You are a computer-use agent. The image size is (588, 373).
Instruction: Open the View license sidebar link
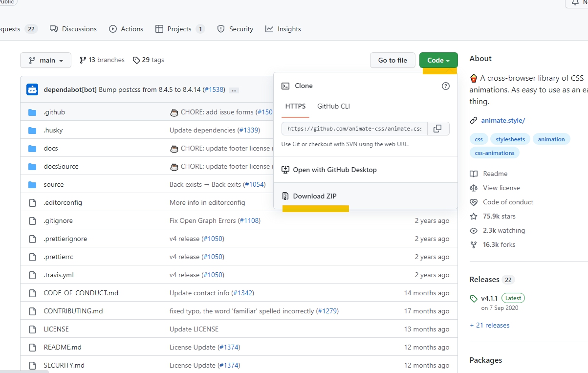click(x=495, y=188)
